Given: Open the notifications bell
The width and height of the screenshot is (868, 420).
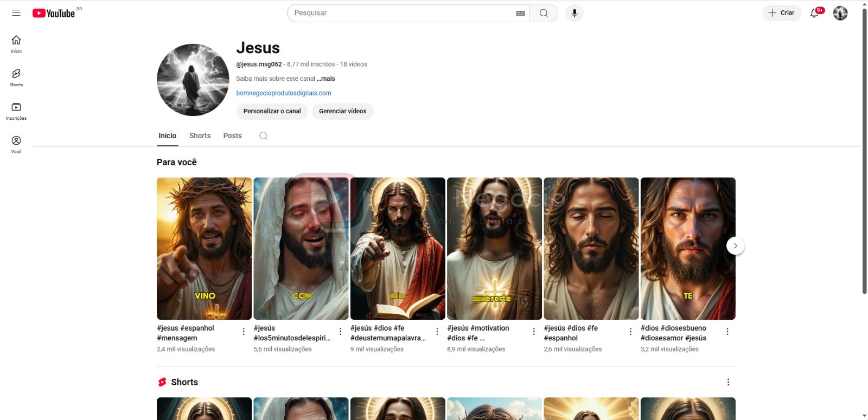Looking at the screenshot, I should click(x=815, y=13).
